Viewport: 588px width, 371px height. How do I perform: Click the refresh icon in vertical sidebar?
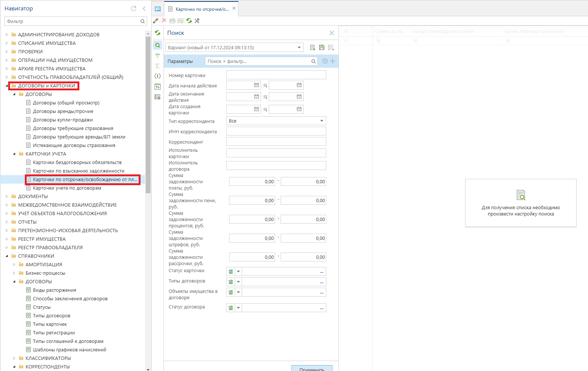(x=158, y=33)
